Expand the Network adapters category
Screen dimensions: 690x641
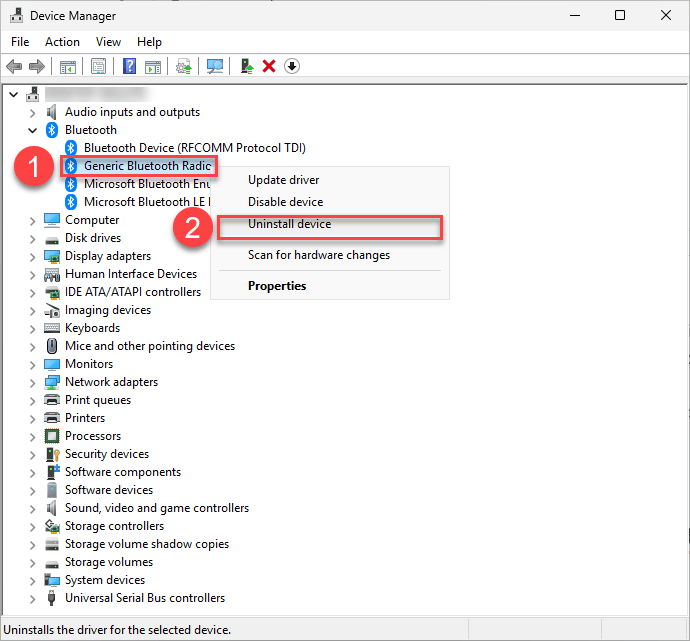point(33,382)
